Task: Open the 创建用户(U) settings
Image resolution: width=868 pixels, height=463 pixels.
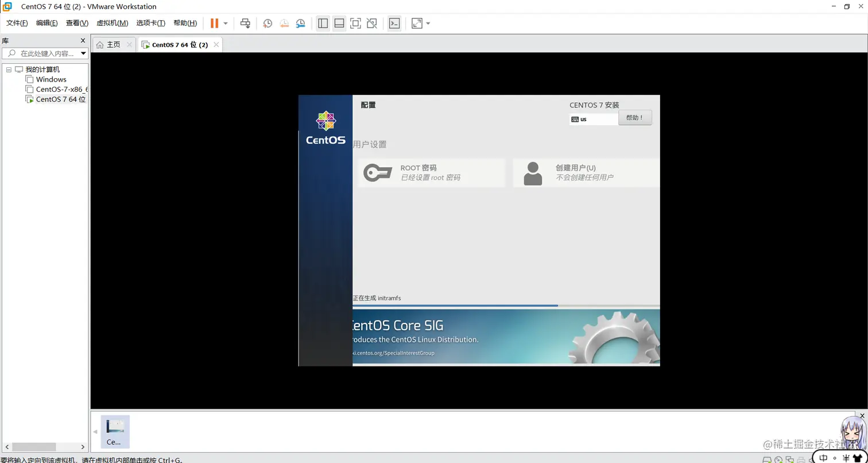Action: 586,173
